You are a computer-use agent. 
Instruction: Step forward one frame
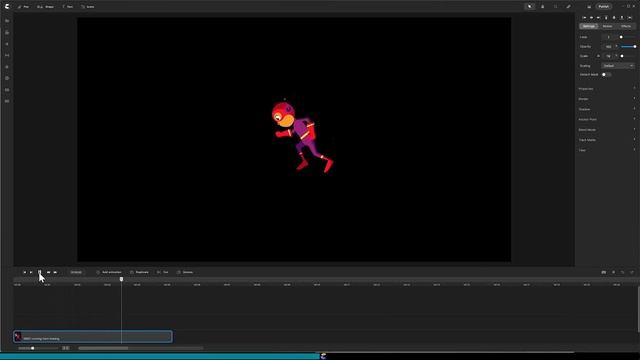pyautogui.click(x=48, y=272)
